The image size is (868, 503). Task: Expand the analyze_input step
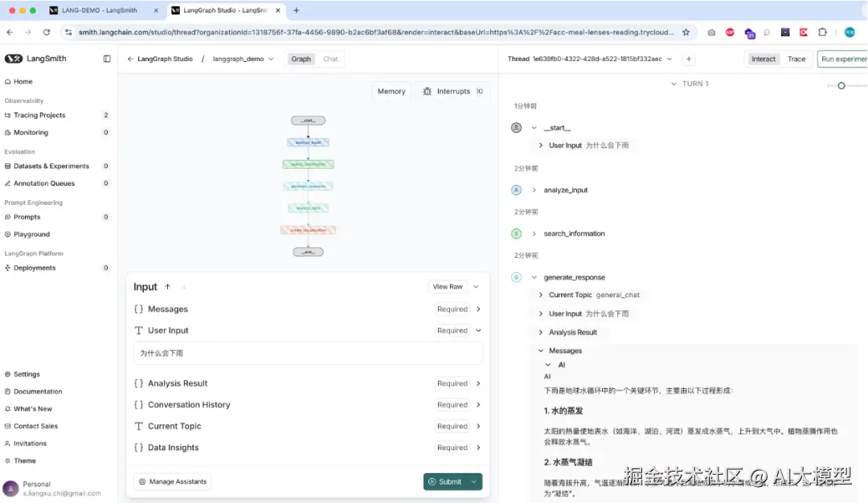[x=534, y=190]
